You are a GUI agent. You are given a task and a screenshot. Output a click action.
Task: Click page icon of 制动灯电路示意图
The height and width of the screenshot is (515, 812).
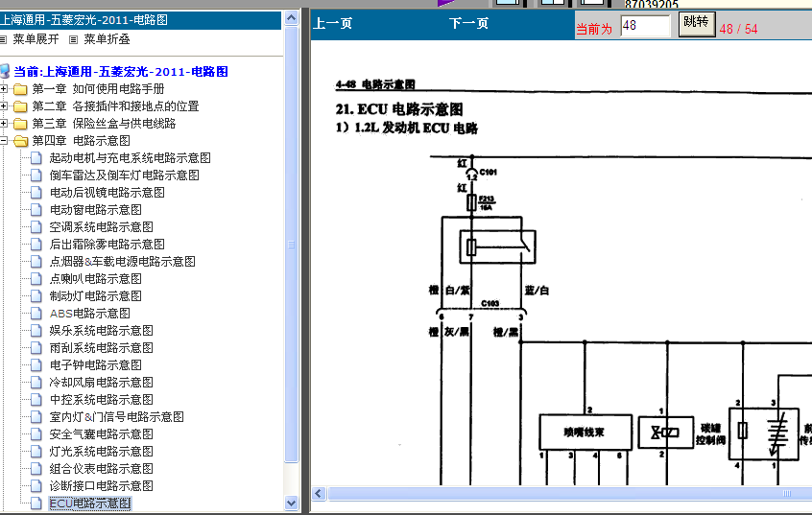[x=36, y=296]
